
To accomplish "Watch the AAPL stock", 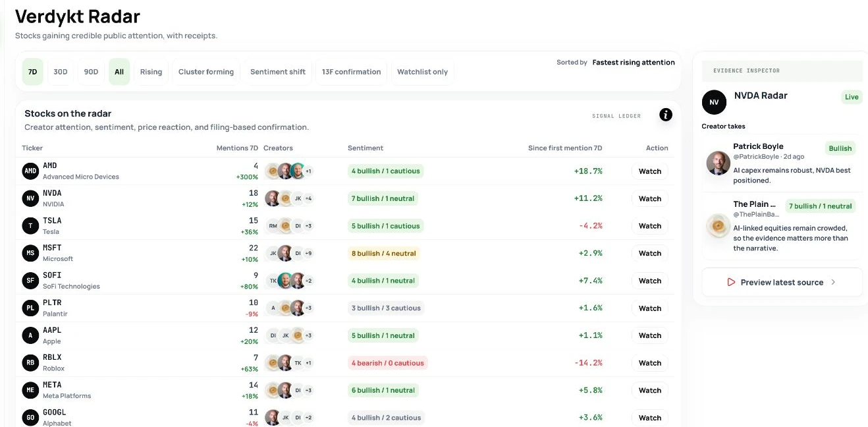I will pyautogui.click(x=650, y=335).
